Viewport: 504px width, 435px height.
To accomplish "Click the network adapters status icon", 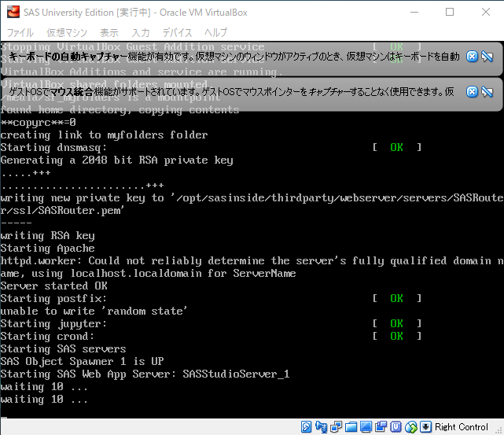I will pyautogui.click(x=336, y=427).
